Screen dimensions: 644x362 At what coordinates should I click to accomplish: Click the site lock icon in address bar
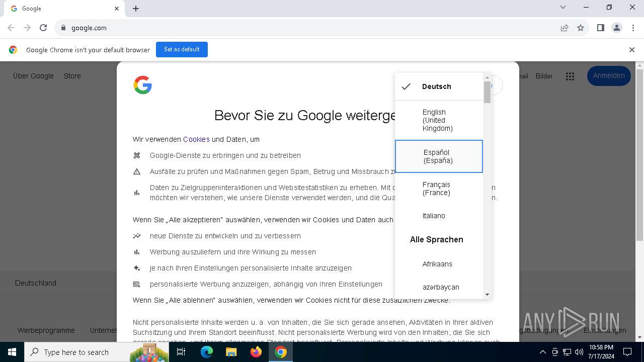(x=63, y=28)
